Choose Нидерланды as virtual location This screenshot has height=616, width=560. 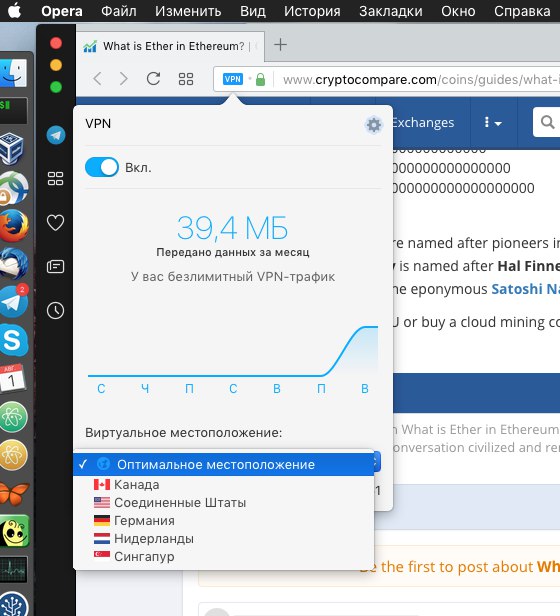point(223,539)
